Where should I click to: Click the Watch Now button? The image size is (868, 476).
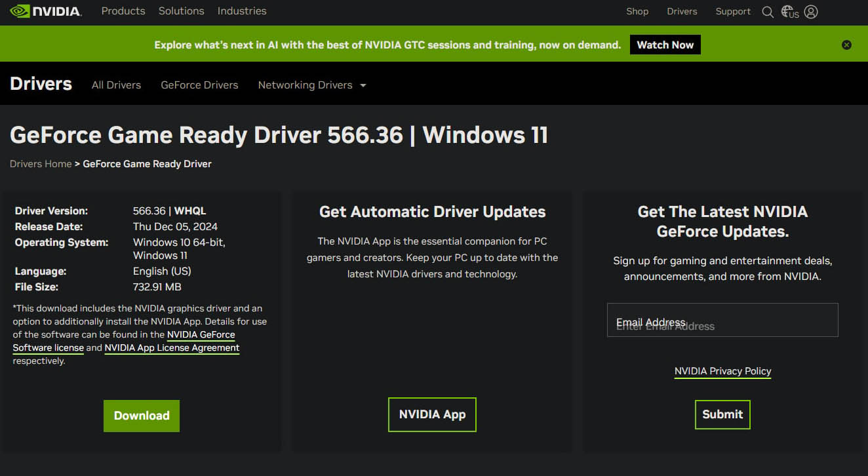coord(665,45)
